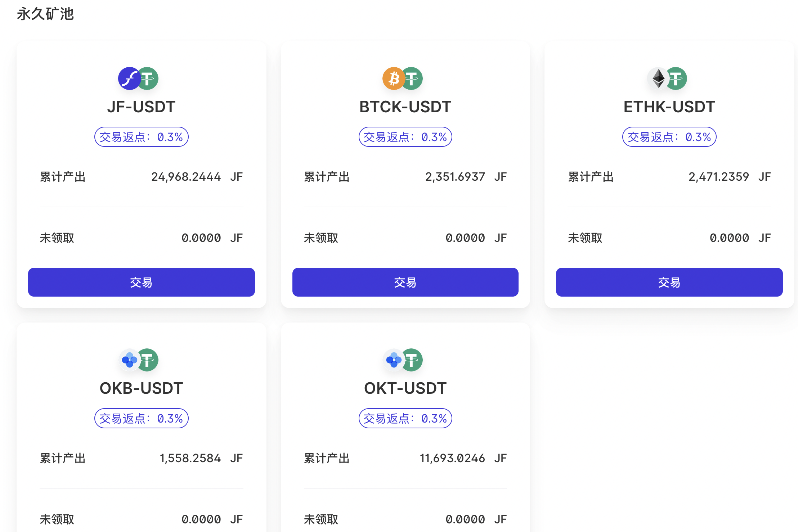The width and height of the screenshot is (798, 532).
Task: Click the OKT-USDT pool title
Action: (405, 388)
